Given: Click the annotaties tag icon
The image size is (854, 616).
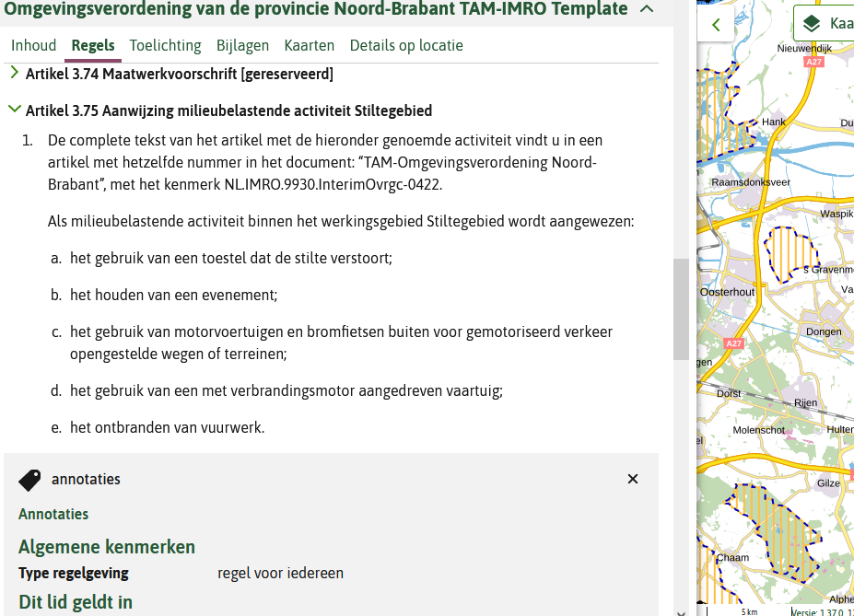Looking at the screenshot, I should click(29, 480).
